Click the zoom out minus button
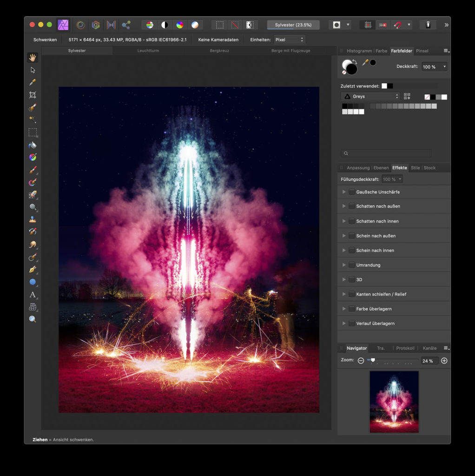Viewport: 475px width, 476px height. 361,361
